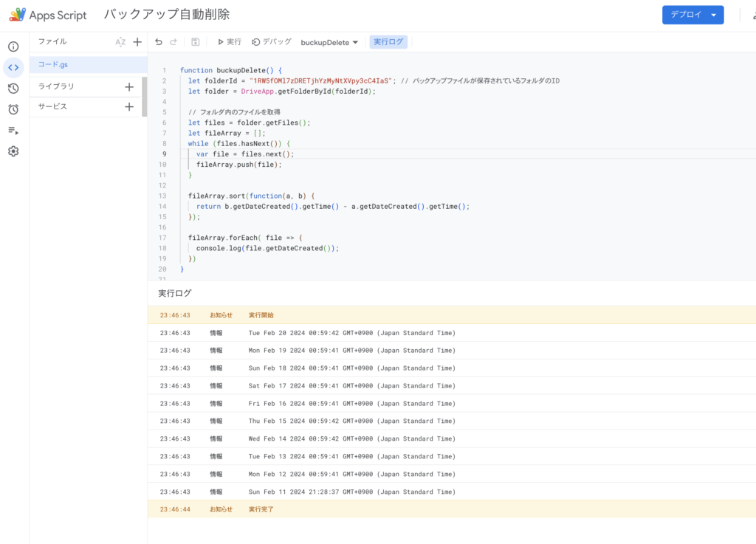Add a new file with plus icon

(137, 42)
